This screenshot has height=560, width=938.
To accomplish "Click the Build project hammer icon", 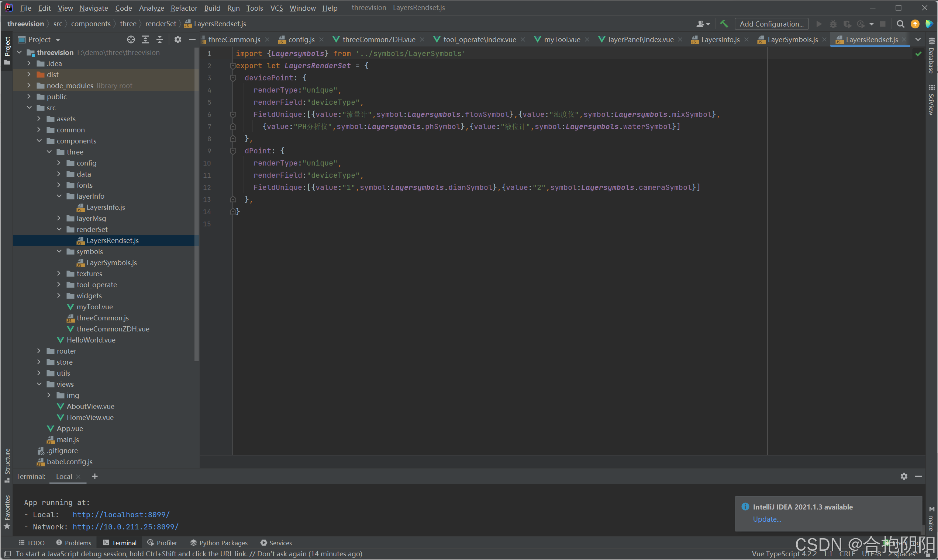I will (724, 24).
